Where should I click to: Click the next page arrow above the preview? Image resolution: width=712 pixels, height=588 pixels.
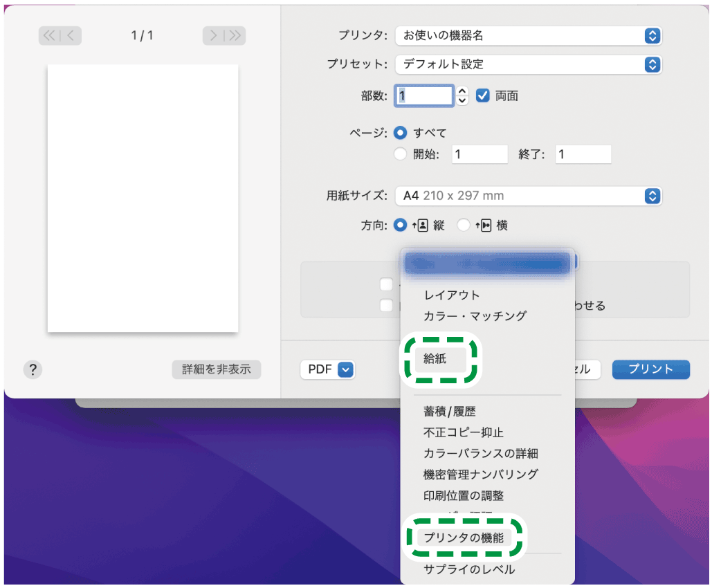[213, 35]
